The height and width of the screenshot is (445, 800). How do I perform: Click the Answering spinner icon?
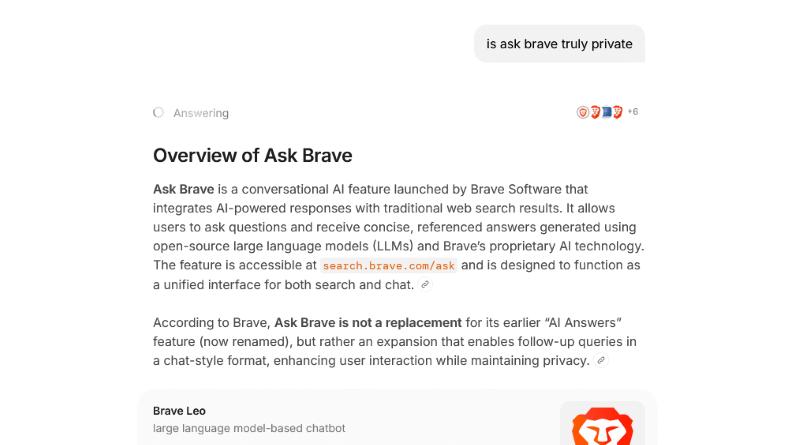(158, 113)
